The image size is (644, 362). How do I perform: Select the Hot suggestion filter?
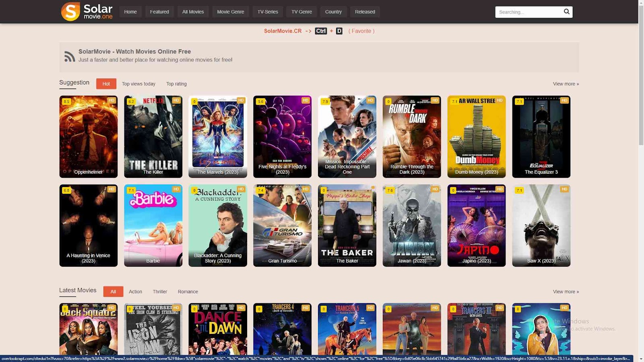pos(106,84)
